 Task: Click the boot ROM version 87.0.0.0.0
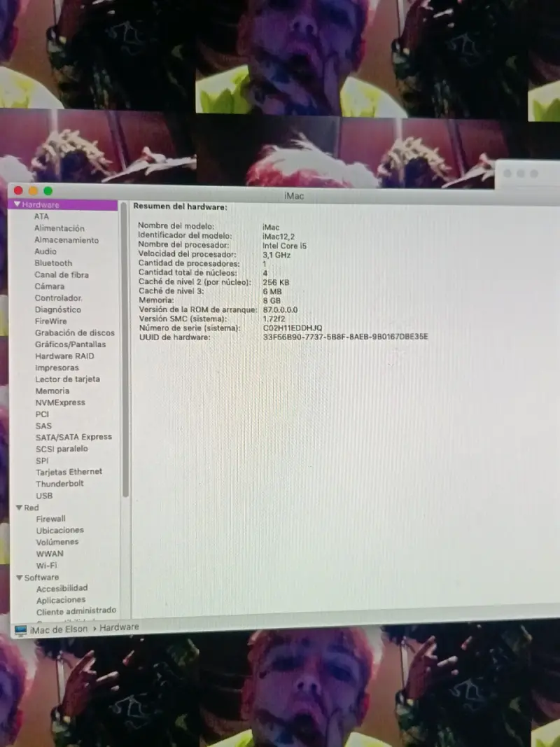[280, 309]
